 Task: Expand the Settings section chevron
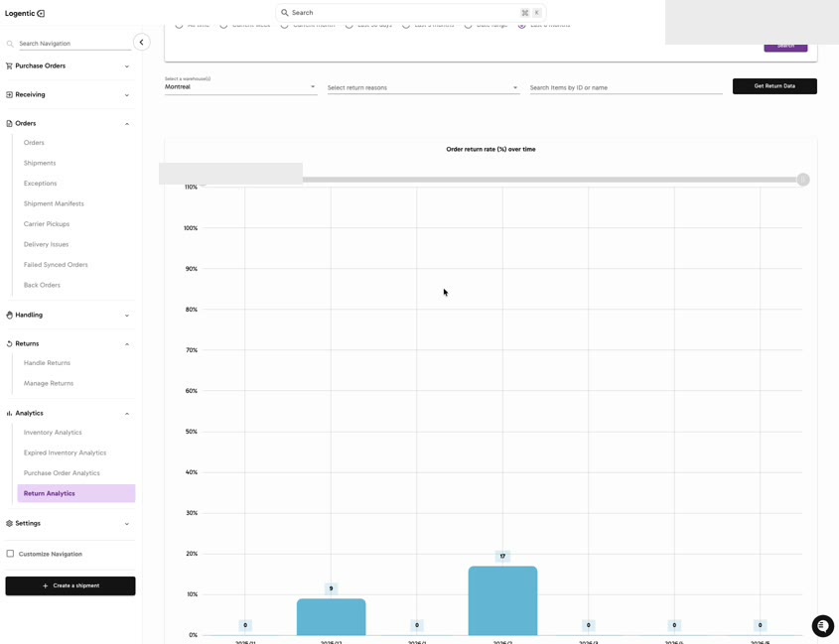(127, 524)
